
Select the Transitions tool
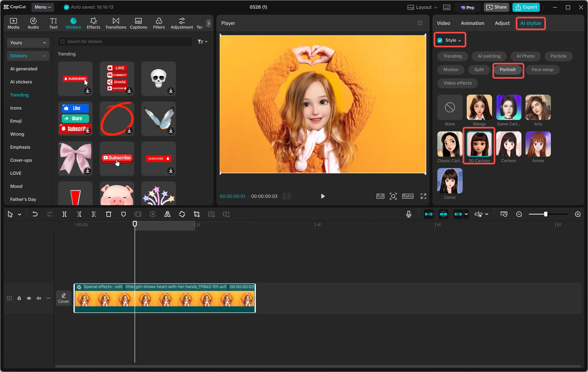(116, 23)
